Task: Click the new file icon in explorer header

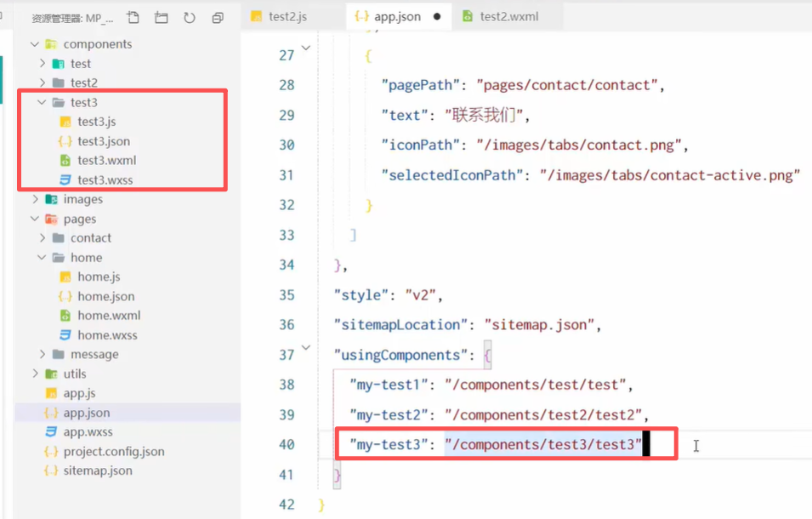Action: [x=133, y=18]
